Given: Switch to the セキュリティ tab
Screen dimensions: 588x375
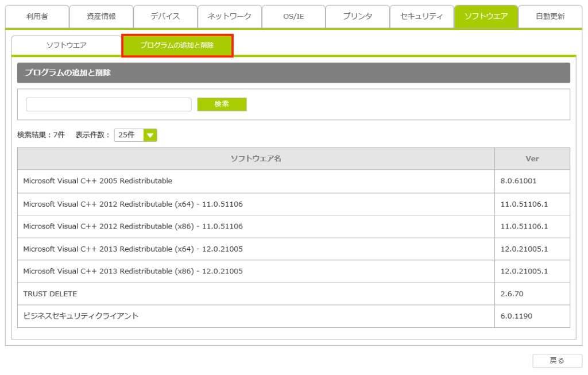Looking at the screenshot, I should coord(421,17).
